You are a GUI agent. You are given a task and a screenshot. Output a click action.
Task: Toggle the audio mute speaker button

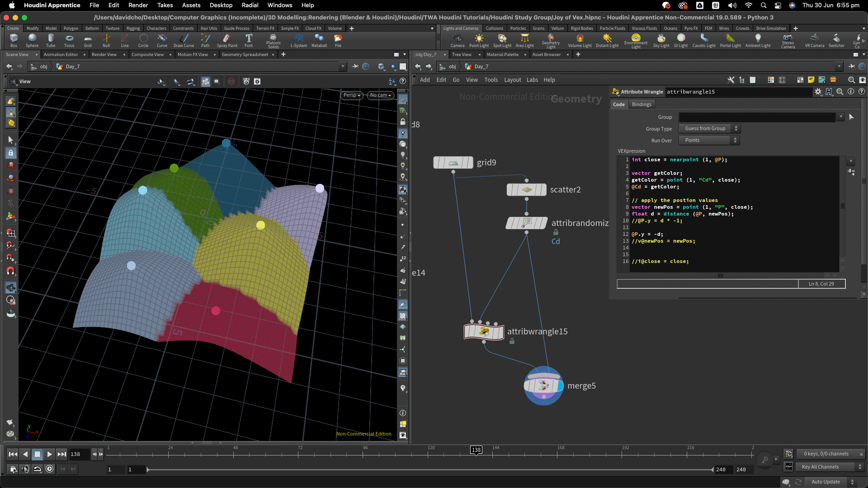point(25,469)
